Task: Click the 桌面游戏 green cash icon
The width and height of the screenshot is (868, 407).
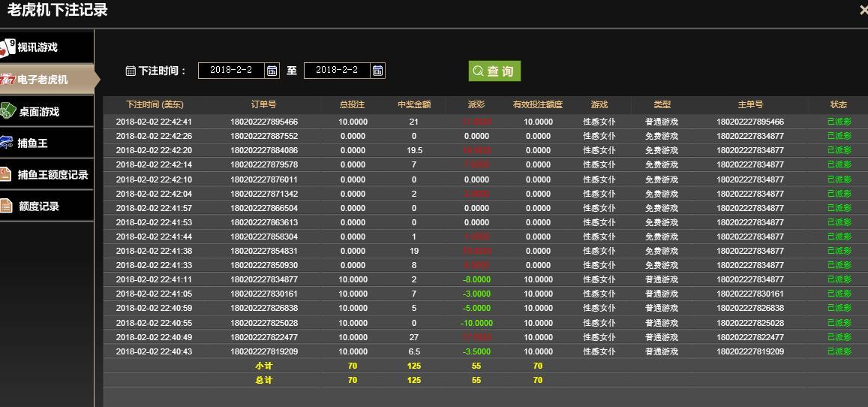Action: (7, 111)
